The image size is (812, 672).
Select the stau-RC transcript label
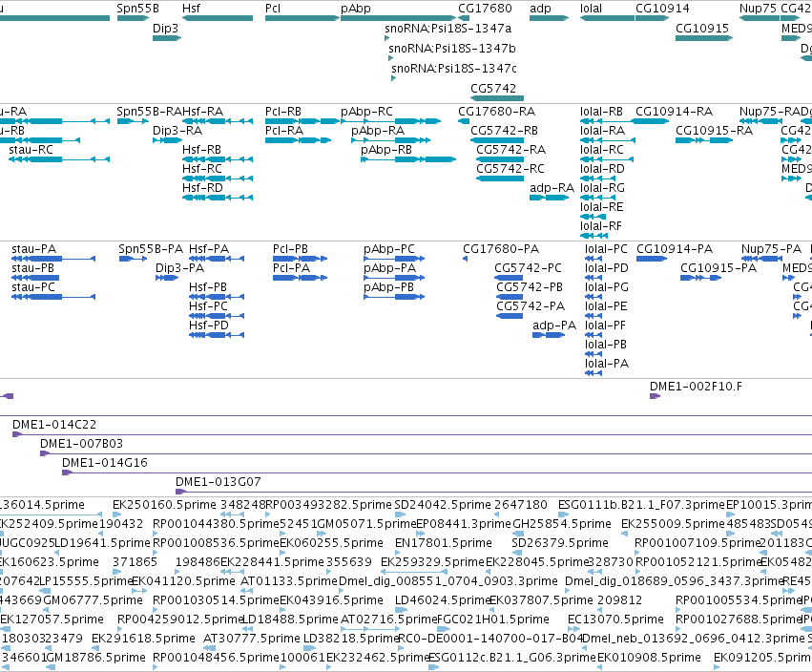pyautogui.click(x=31, y=150)
